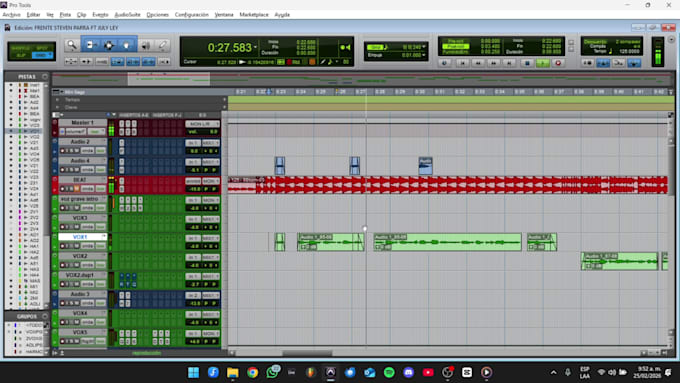Screen dimensions: 680x383
Task: Open the Grid value dropdown
Action: pos(424,47)
